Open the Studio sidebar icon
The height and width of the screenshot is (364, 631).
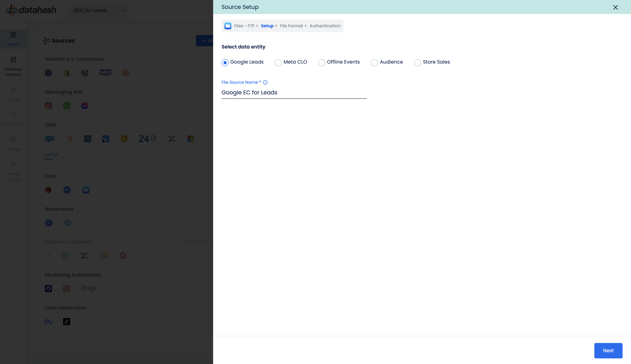(13, 39)
